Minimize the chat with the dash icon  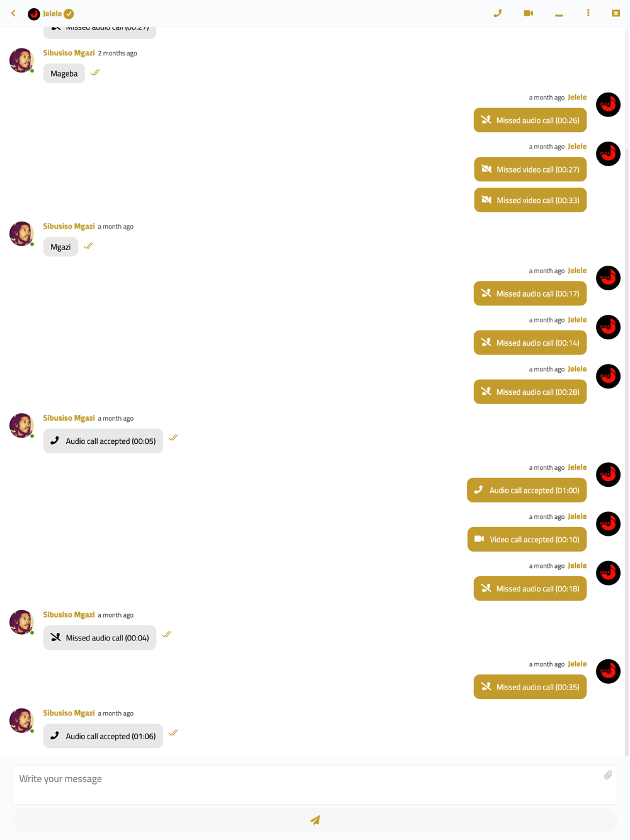[x=559, y=14]
